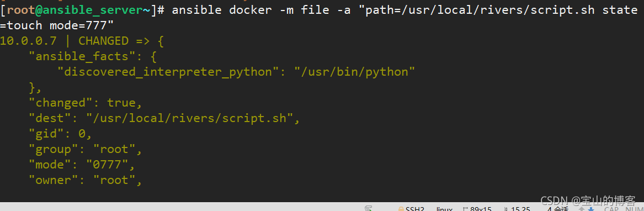Click the gray up arrow in status bar
The image size is (644, 211).
[582, 209]
